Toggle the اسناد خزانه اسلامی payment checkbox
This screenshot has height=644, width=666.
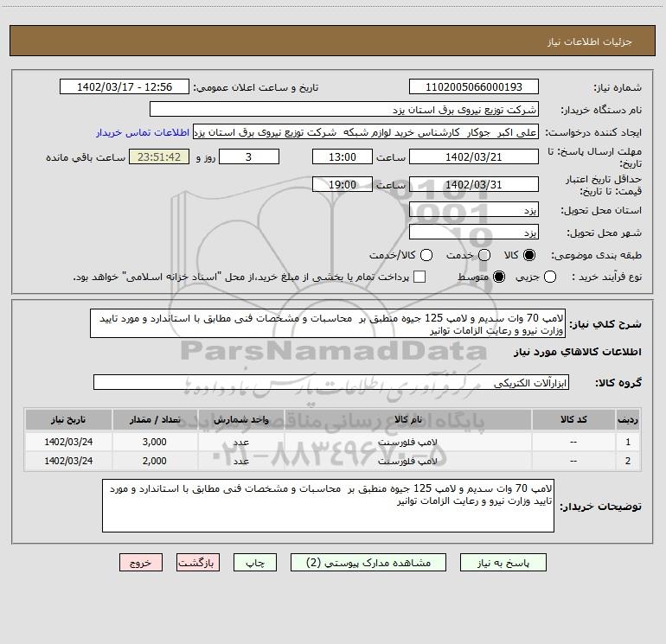pos(419,277)
